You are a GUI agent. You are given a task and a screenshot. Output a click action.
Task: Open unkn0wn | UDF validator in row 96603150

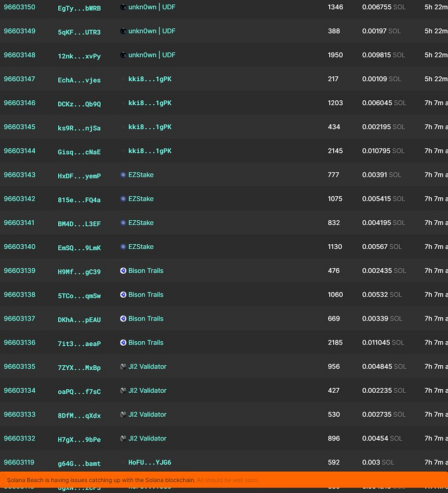pyautogui.click(x=152, y=7)
